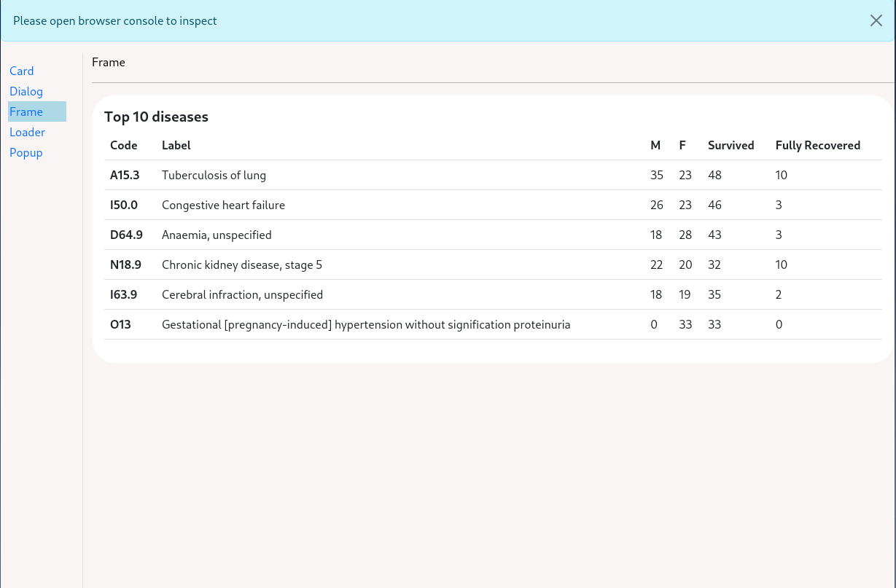The height and width of the screenshot is (588, 896).
Task: Click the Tuberculosis of lung label
Action: pyautogui.click(x=214, y=175)
